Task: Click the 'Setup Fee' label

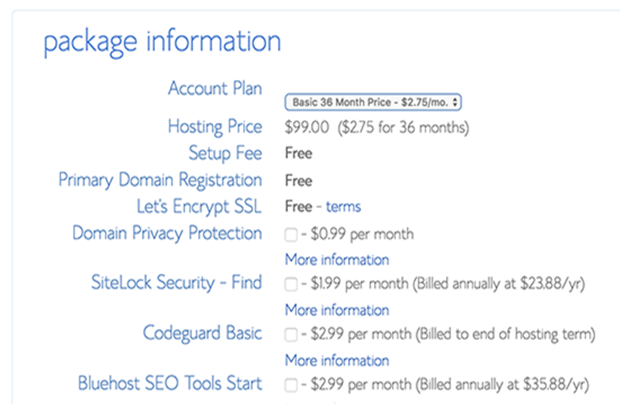Action: (225, 153)
